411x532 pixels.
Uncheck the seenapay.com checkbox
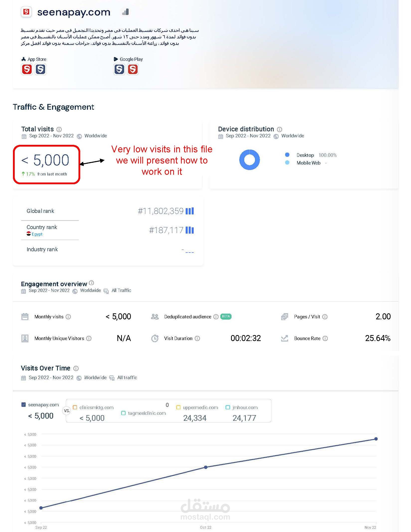(x=24, y=405)
